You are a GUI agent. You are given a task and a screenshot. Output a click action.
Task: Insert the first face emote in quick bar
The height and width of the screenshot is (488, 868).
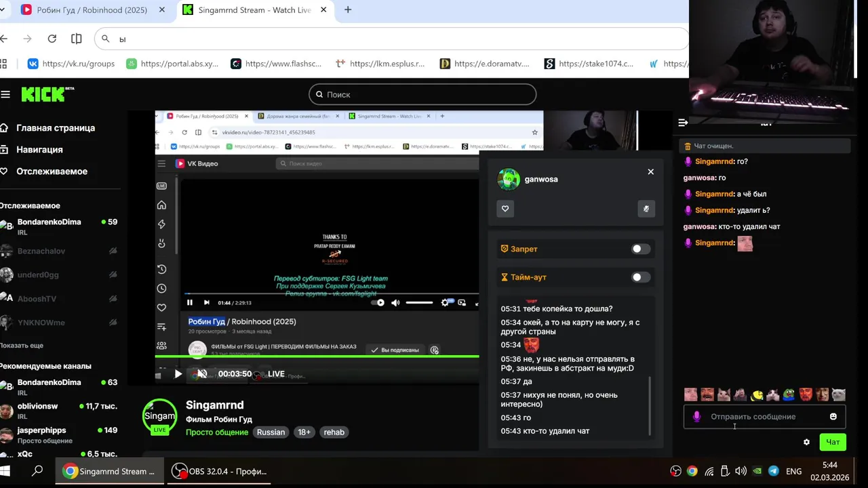690,394
